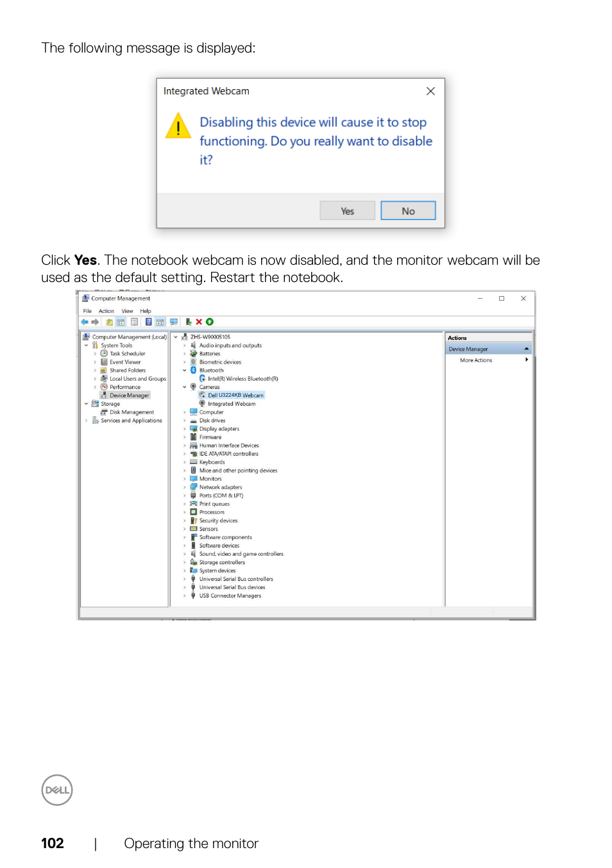Collapse the System Tools node

coord(87,346)
